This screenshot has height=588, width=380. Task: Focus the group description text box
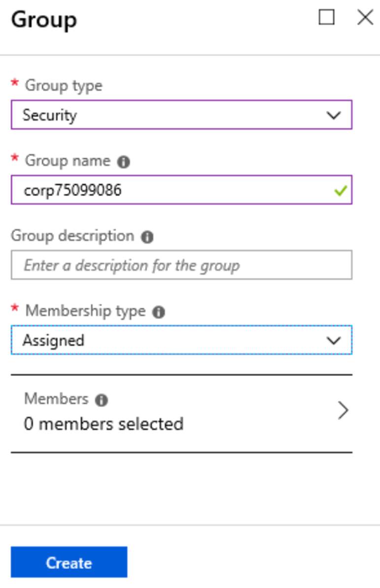point(181,265)
